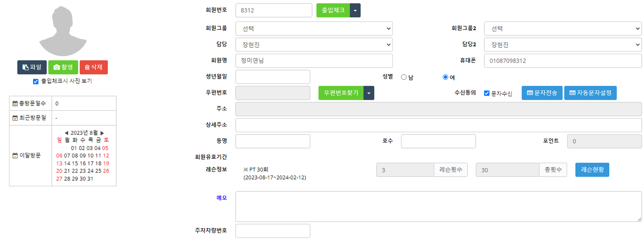Screen dimensions: 644x240
Task: Open the 회원그룹 select dropdown
Action: click(x=314, y=29)
